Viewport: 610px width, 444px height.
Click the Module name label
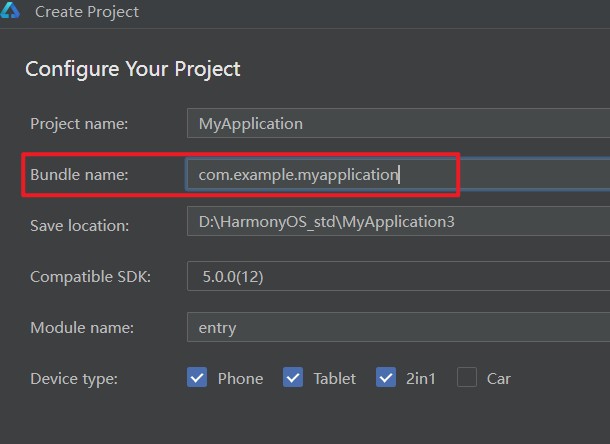coord(82,328)
